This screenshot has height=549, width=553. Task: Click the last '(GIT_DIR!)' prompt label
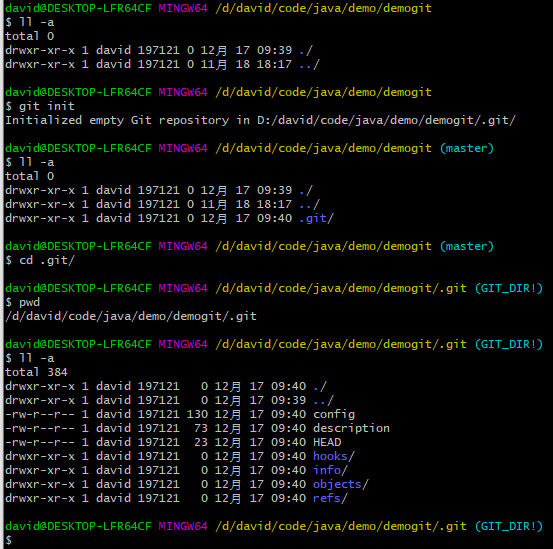[x=508, y=526]
